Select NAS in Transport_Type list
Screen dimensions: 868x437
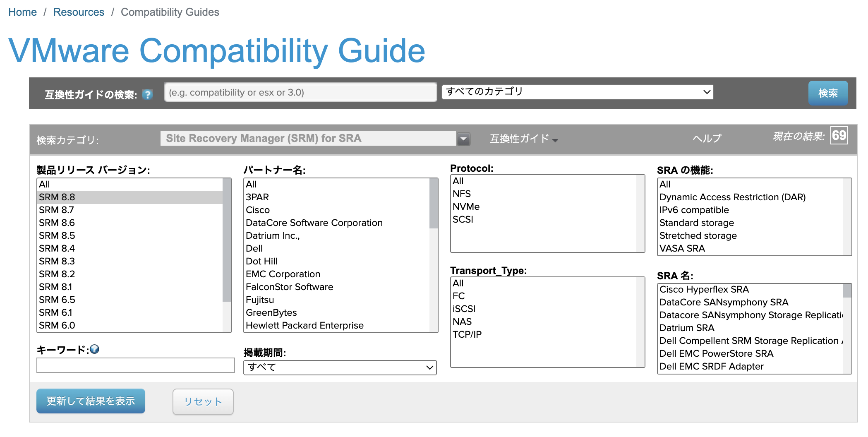coord(544,322)
